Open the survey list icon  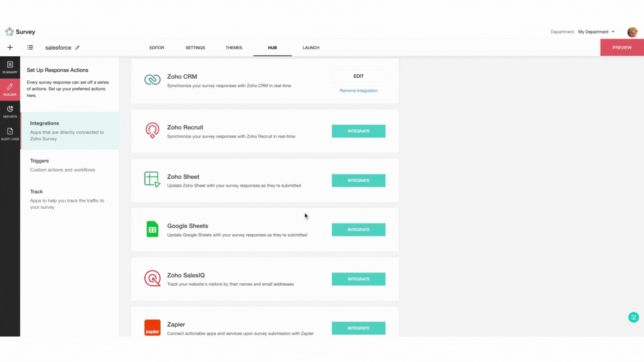tap(30, 48)
